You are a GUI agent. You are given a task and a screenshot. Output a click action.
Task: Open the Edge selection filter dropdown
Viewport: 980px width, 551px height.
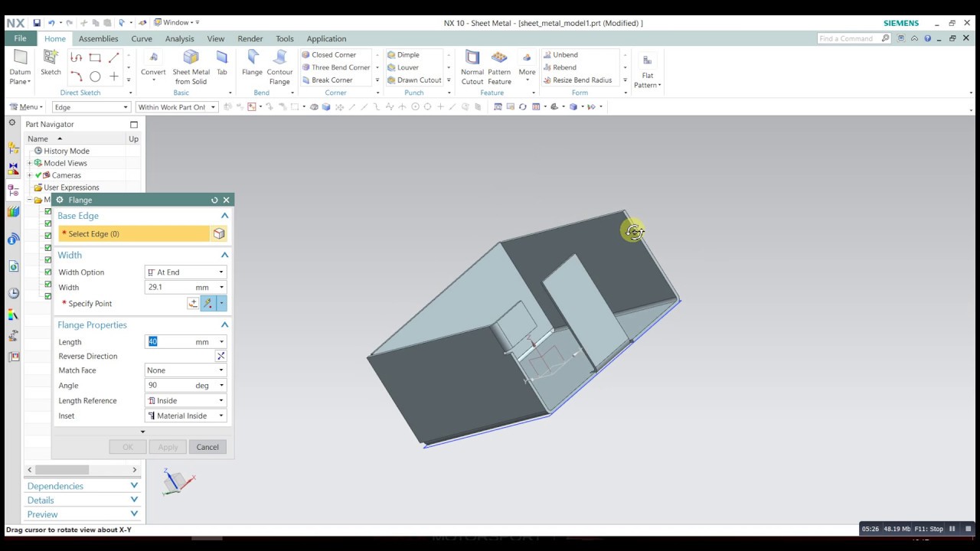point(91,107)
